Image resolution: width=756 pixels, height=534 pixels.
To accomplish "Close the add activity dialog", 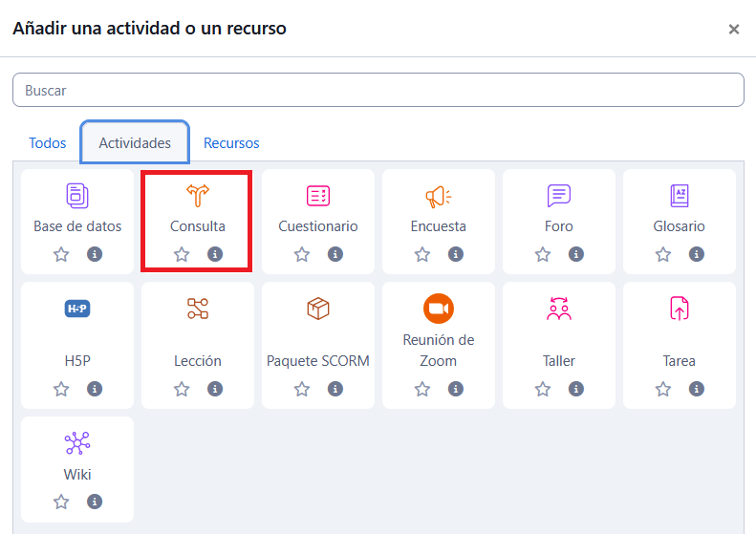I will click(x=733, y=30).
